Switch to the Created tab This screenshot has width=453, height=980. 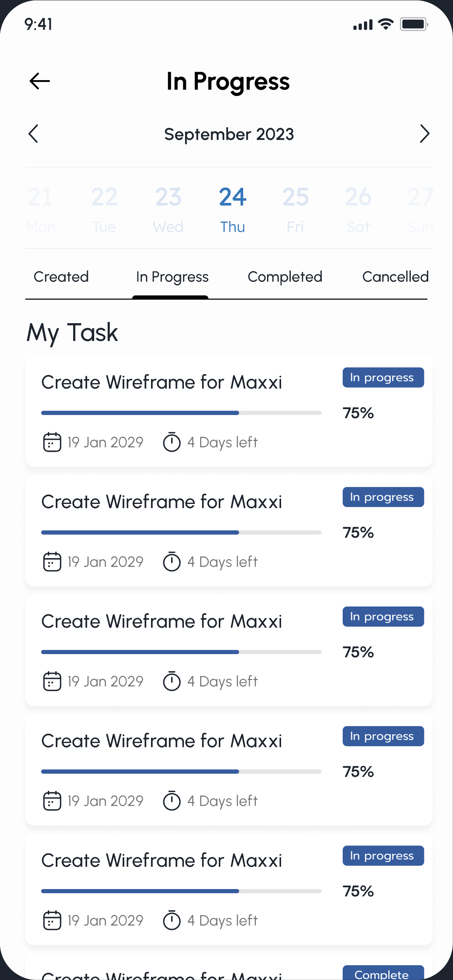[x=61, y=277]
